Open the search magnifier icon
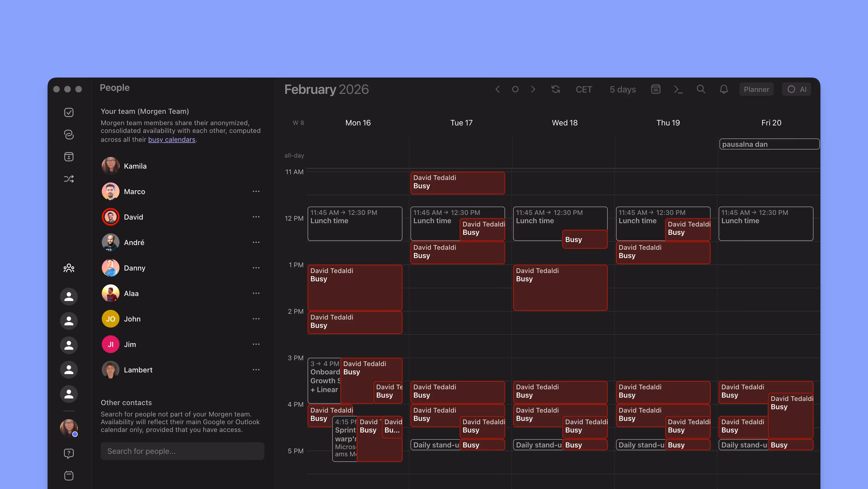Viewport: 868px width, 489px height. (x=701, y=89)
